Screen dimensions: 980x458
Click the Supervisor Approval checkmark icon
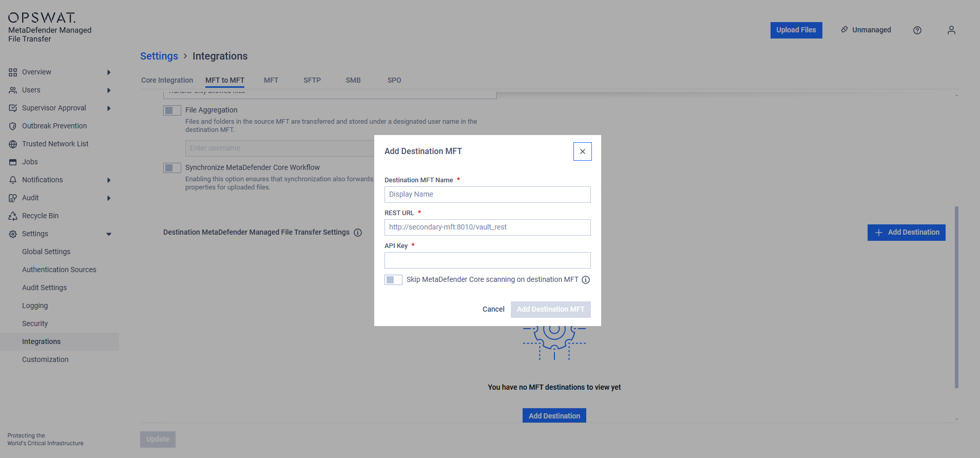[13, 108]
